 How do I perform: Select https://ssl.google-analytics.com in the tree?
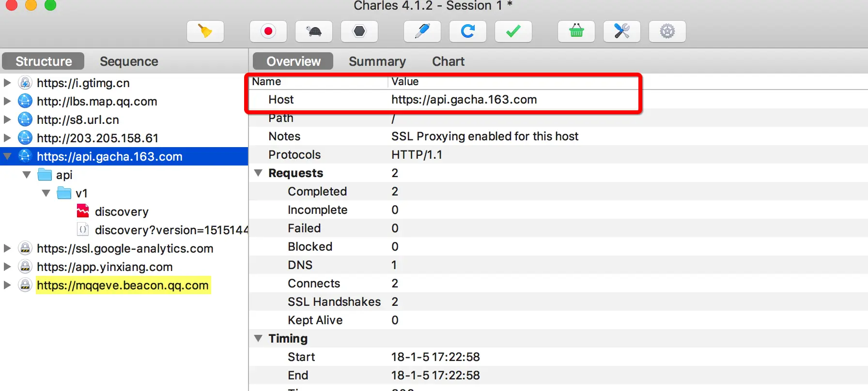click(125, 248)
